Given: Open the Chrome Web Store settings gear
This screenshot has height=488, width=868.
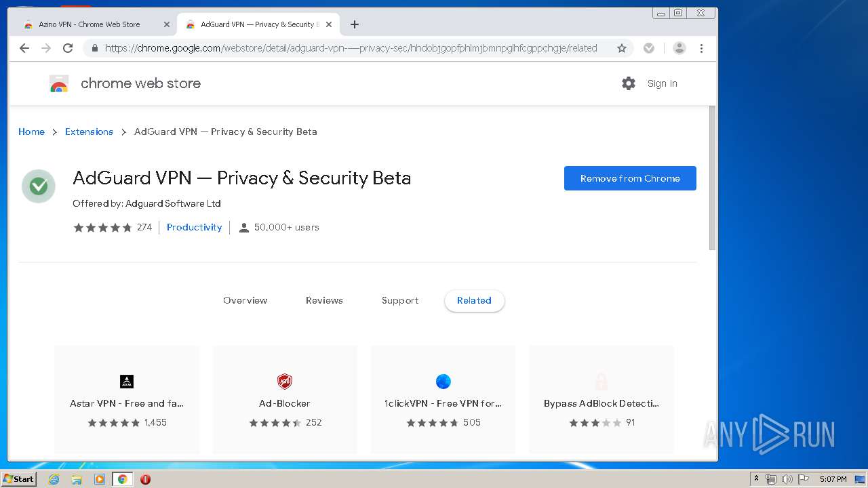Looking at the screenshot, I should point(629,83).
